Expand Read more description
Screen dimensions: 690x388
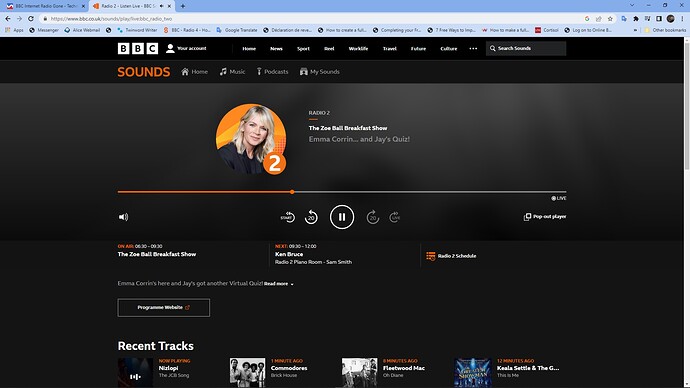279,284
